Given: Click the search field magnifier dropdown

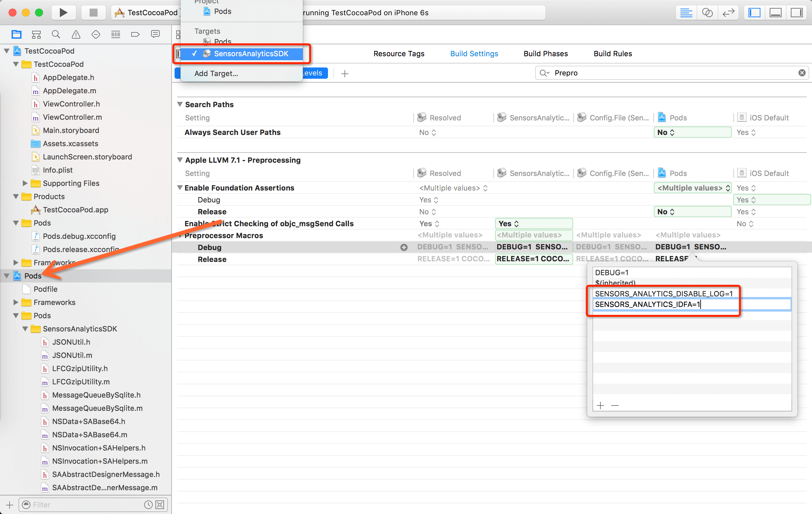Looking at the screenshot, I should point(544,73).
